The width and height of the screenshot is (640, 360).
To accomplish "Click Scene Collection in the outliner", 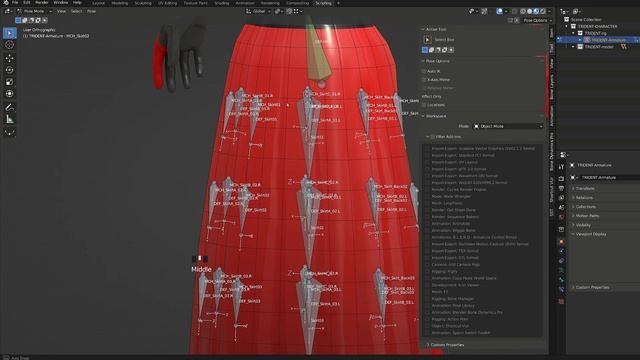I will 586,20.
